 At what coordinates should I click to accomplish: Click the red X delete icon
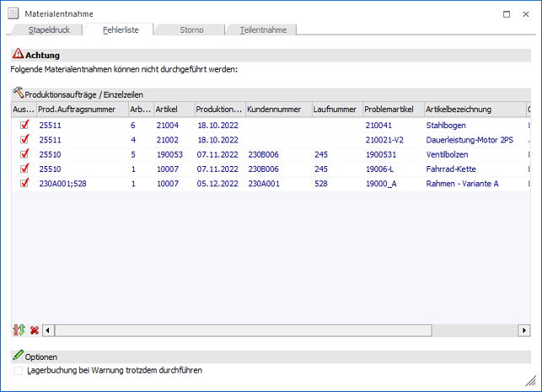click(x=35, y=330)
